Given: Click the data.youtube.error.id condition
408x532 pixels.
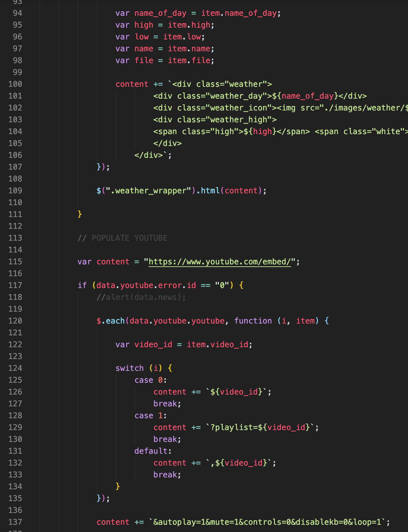Looking at the screenshot, I should (x=146, y=285).
